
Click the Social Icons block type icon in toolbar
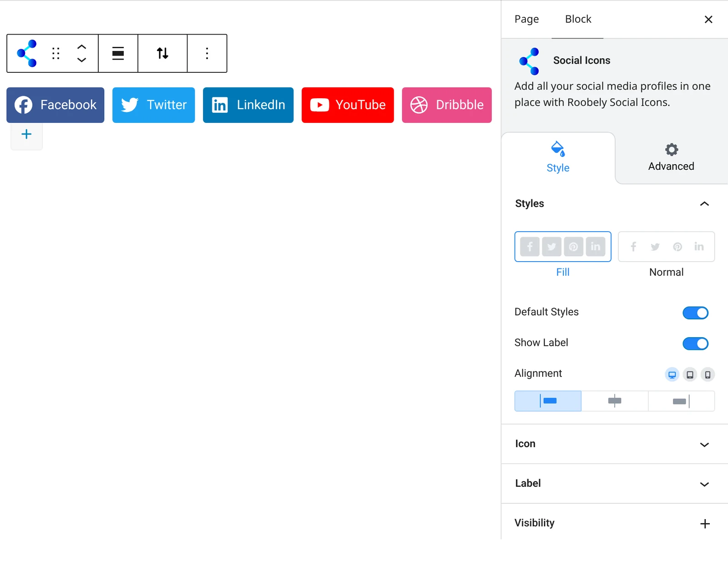(27, 53)
